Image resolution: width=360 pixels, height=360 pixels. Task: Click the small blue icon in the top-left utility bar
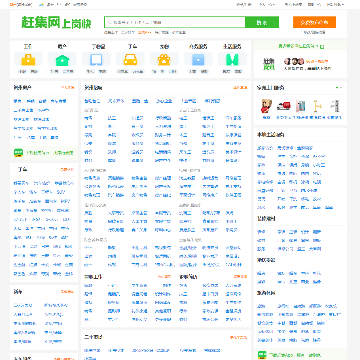(x=41, y=5)
